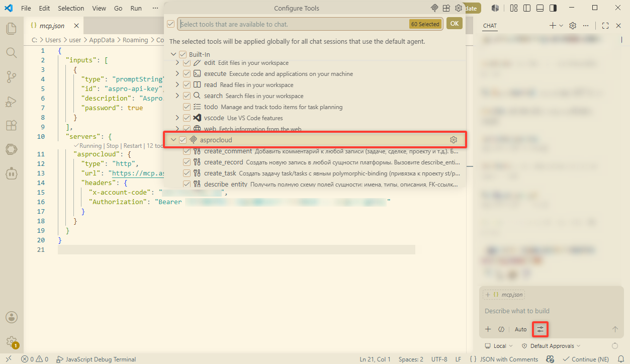Open the Default Approvals dropdown

coord(551,346)
